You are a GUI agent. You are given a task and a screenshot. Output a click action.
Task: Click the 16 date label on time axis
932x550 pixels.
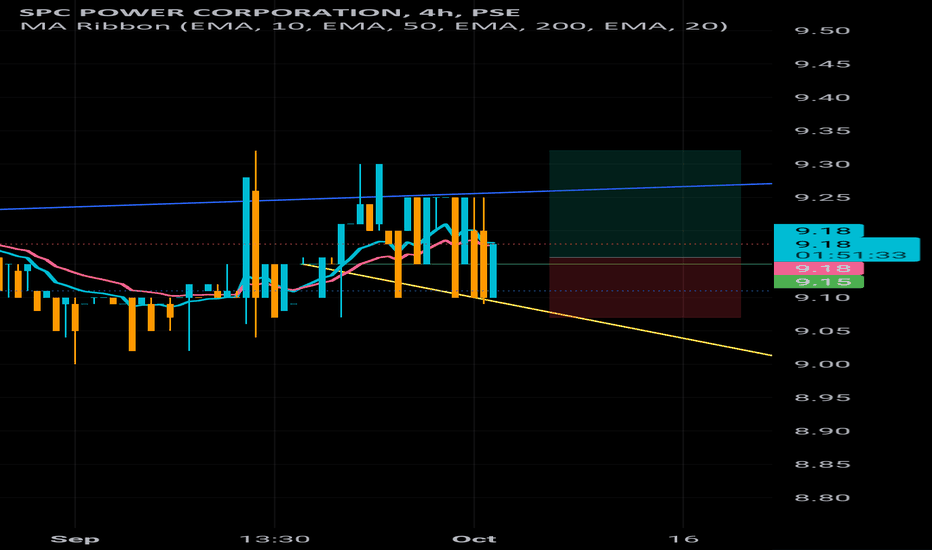click(x=683, y=539)
